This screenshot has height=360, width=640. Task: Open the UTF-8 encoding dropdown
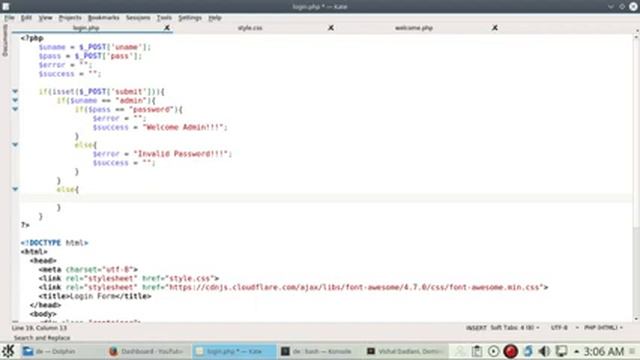pos(563,328)
